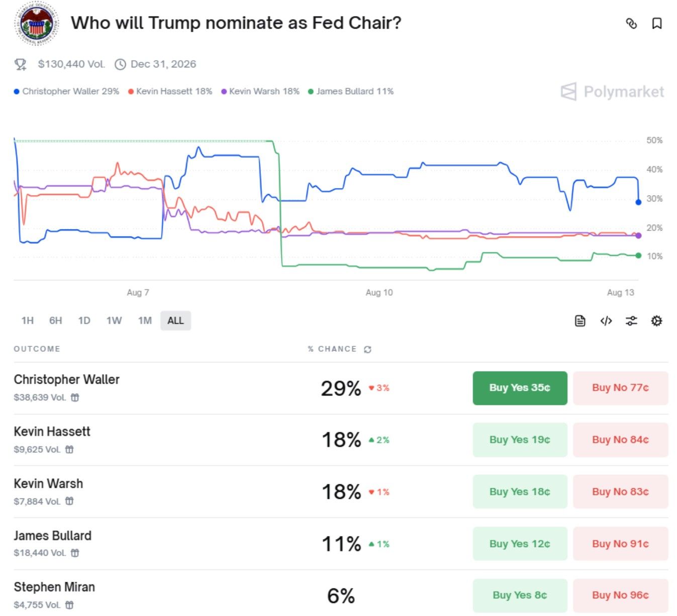The image size is (677, 616).
Task: Open the market rules document icon
Action: tap(580, 320)
